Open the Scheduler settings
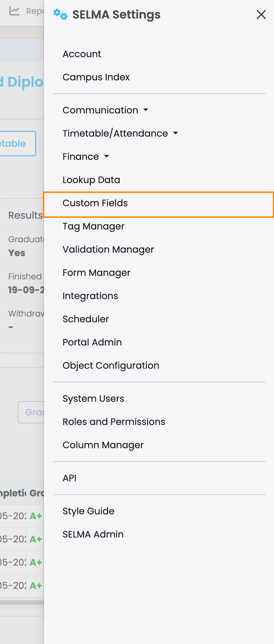 point(86,319)
